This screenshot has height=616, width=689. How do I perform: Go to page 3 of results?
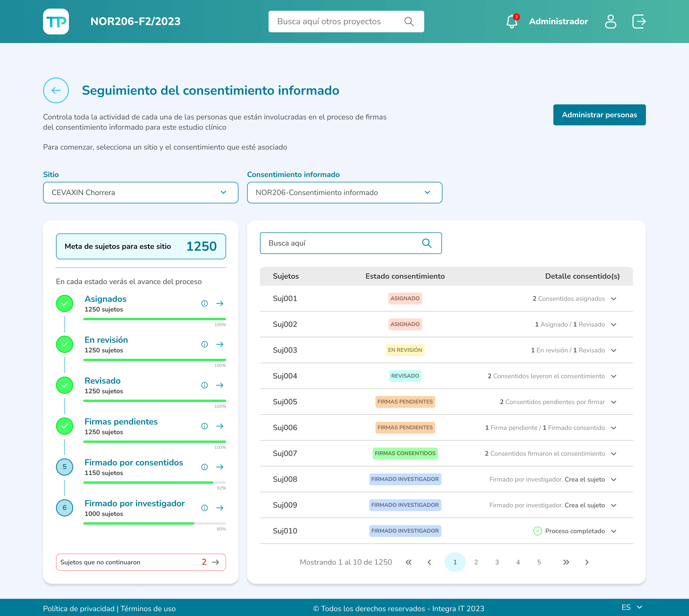tap(497, 563)
